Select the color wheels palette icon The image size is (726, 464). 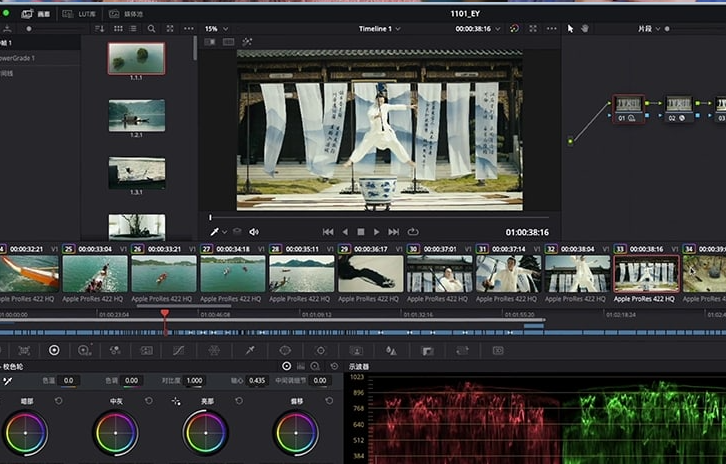click(54, 351)
